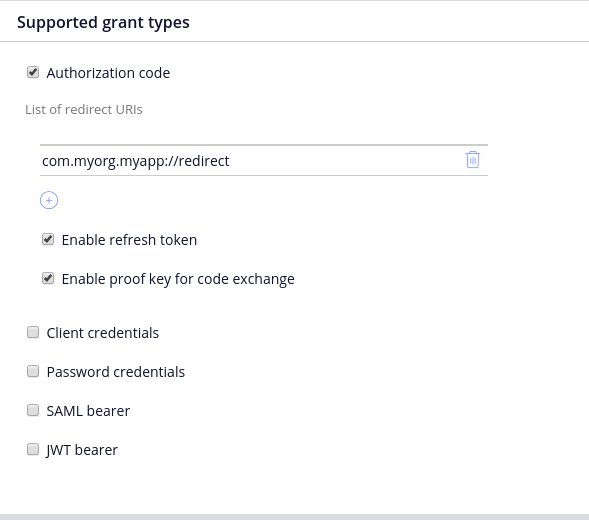
Task: Click the Authorization code label text
Action: [x=108, y=73]
